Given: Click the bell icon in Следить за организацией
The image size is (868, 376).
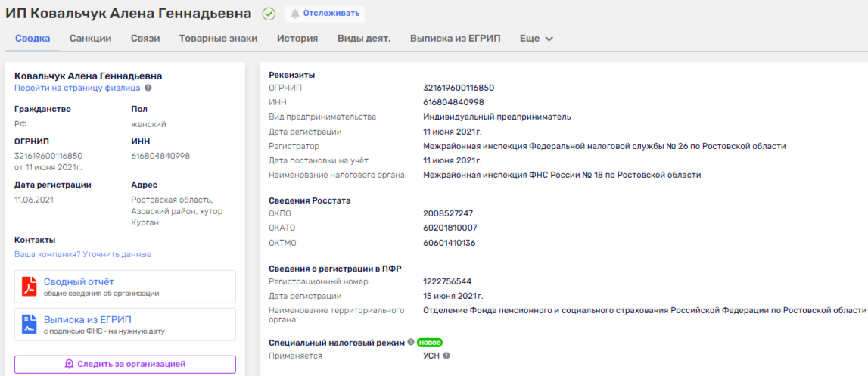Looking at the screenshot, I should point(69,364).
